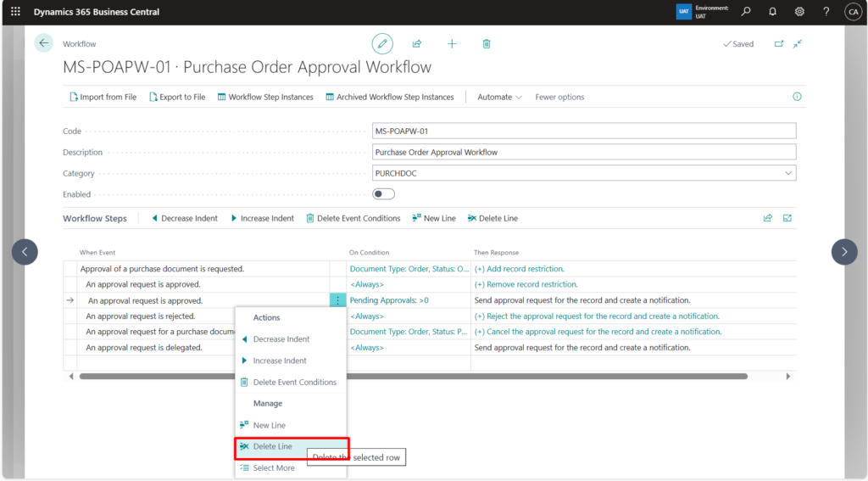Screen dimensions: 868x481
Task: Open '(+) Remove record restriction.' response
Action: tap(526, 284)
